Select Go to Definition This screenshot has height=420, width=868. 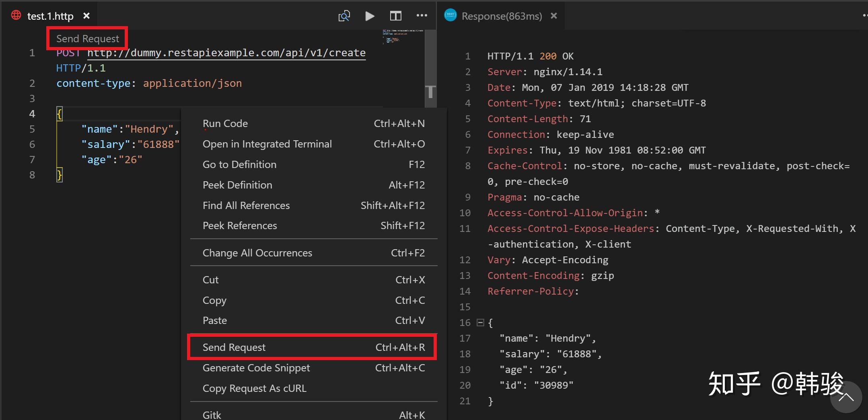[x=239, y=164]
